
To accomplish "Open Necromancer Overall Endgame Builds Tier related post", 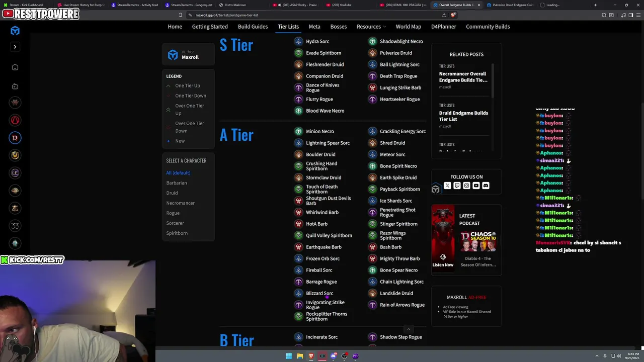I will pos(463,77).
